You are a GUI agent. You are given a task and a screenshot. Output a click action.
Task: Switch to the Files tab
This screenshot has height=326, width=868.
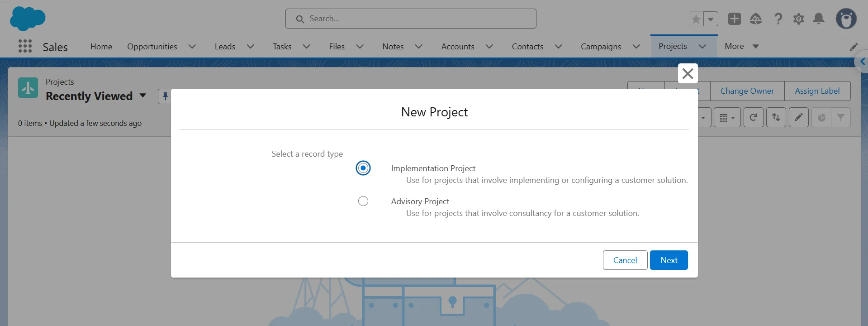[x=337, y=47]
